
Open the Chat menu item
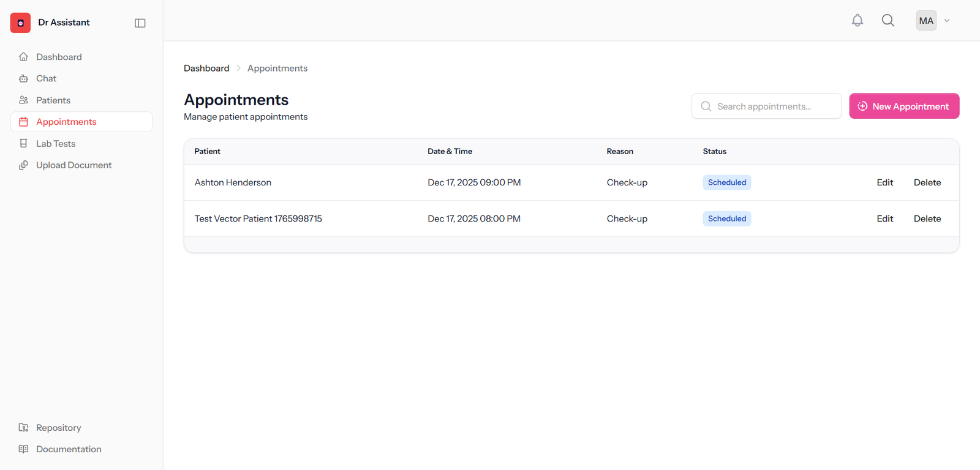point(81,78)
